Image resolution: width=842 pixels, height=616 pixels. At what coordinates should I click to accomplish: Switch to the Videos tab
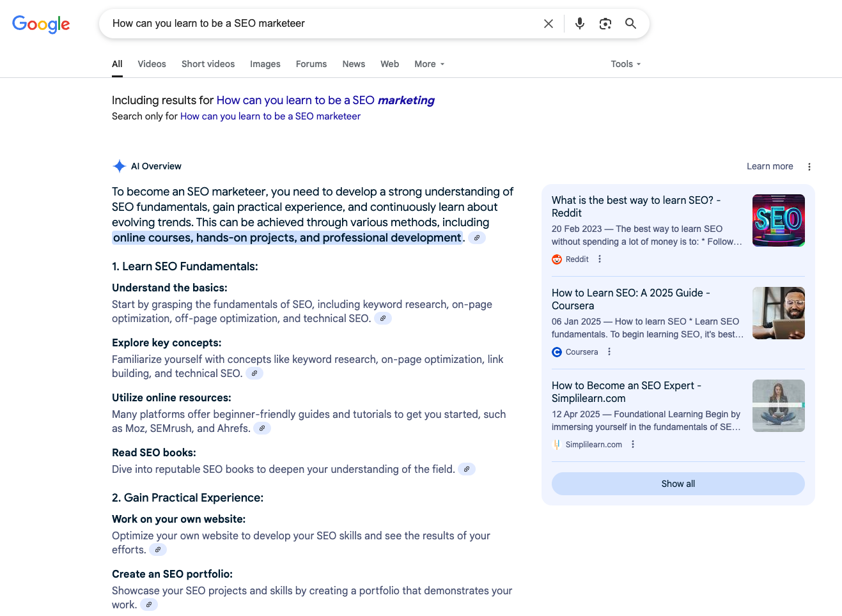(x=152, y=64)
